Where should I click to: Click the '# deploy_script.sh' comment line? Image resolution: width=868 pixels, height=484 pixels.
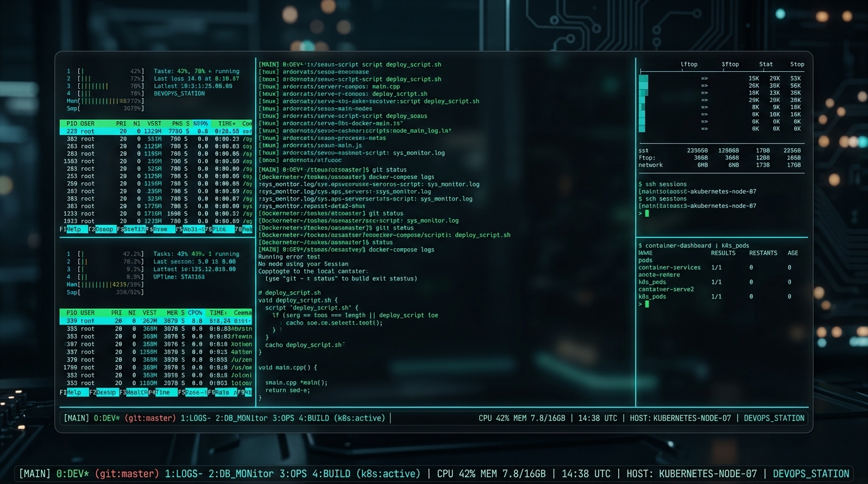pos(290,293)
